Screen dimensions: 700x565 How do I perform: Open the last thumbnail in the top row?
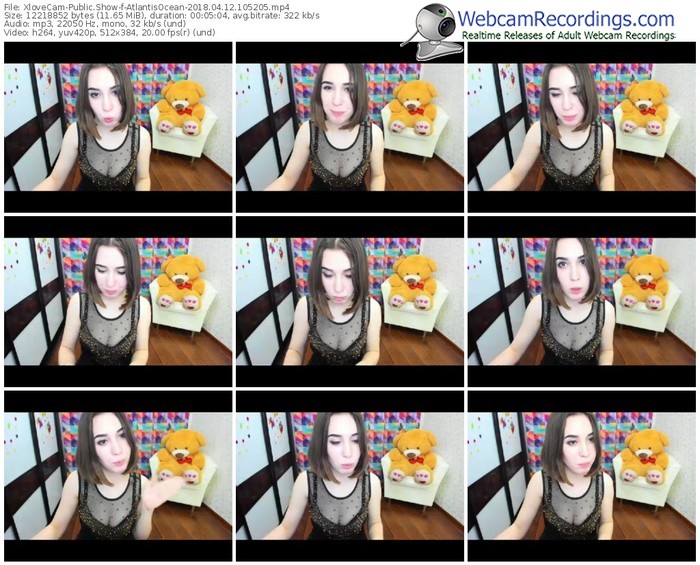[x=581, y=127]
